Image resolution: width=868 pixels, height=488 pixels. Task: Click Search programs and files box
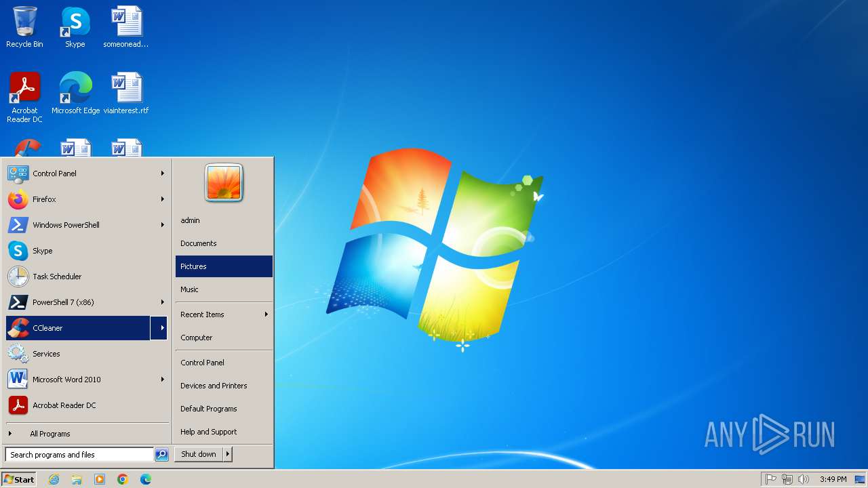point(79,455)
